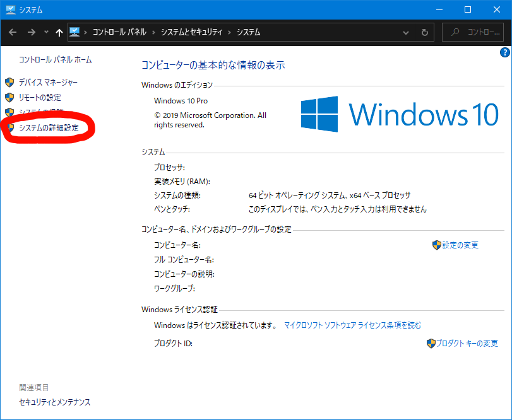Click Windows 10 Pro edition text
512x420 pixels.
tap(181, 101)
